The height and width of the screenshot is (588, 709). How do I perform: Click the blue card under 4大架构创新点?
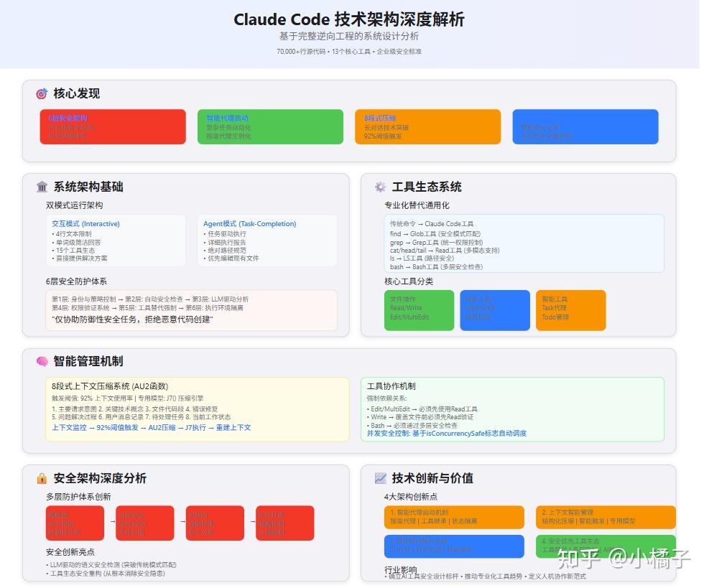coord(454,546)
